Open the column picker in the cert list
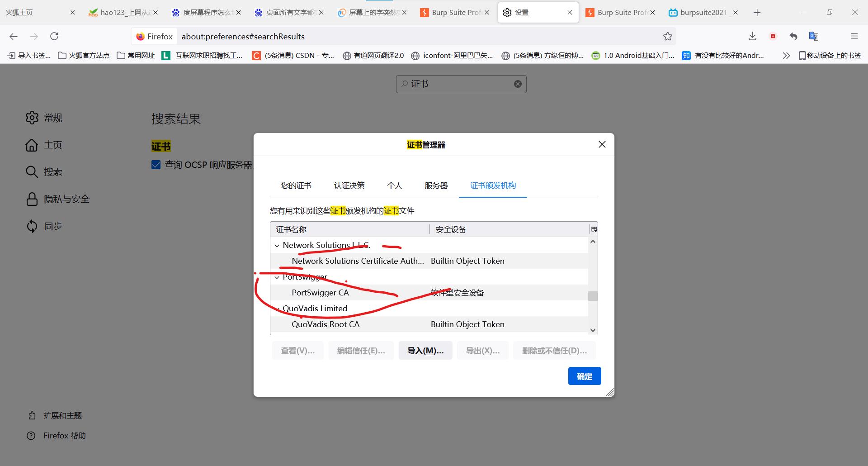868x466 pixels. point(594,229)
